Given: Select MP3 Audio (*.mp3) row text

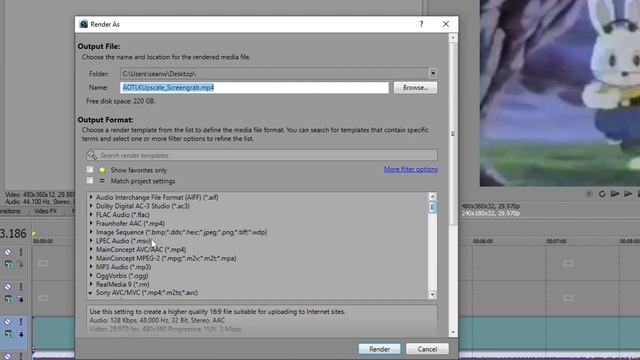Looking at the screenshot, I should [123, 267].
